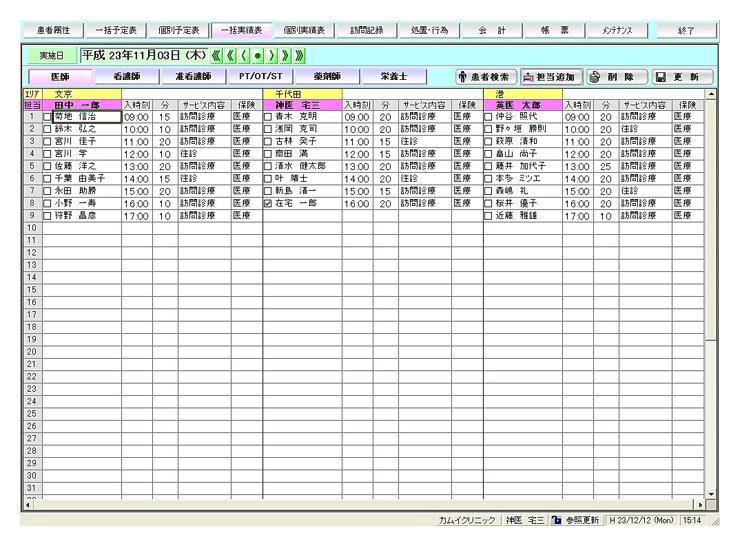Click the 文京 area cell
Image resolution: width=740 pixels, height=546 pixels.
[82, 94]
